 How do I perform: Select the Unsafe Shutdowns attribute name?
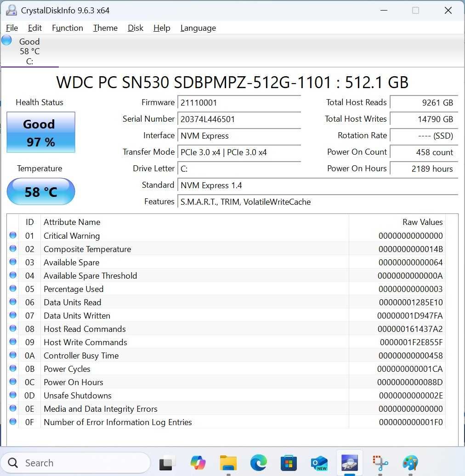coord(78,396)
